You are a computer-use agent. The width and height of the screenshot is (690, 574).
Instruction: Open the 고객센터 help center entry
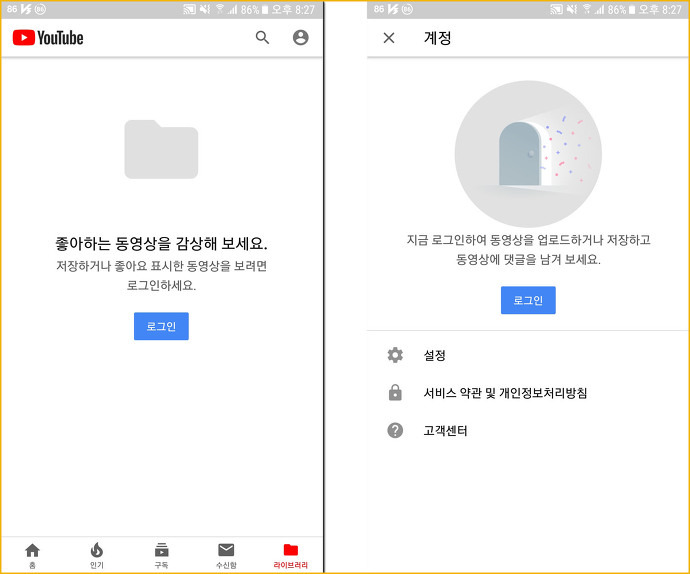(528, 430)
